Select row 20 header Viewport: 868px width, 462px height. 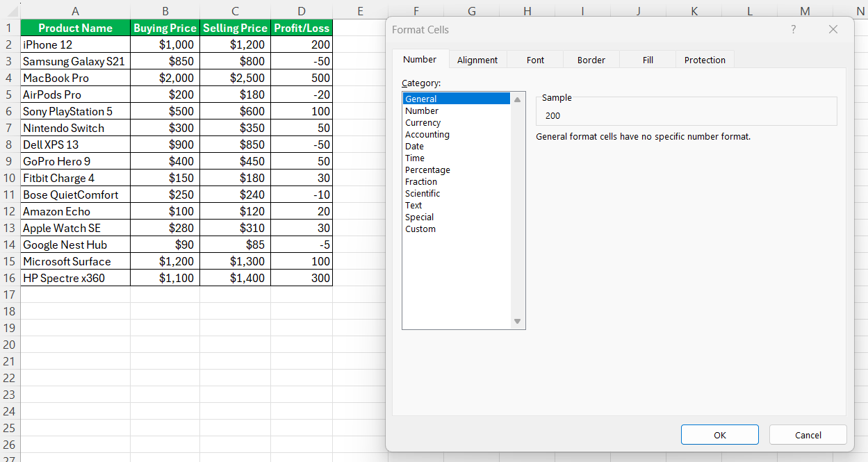click(x=10, y=345)
